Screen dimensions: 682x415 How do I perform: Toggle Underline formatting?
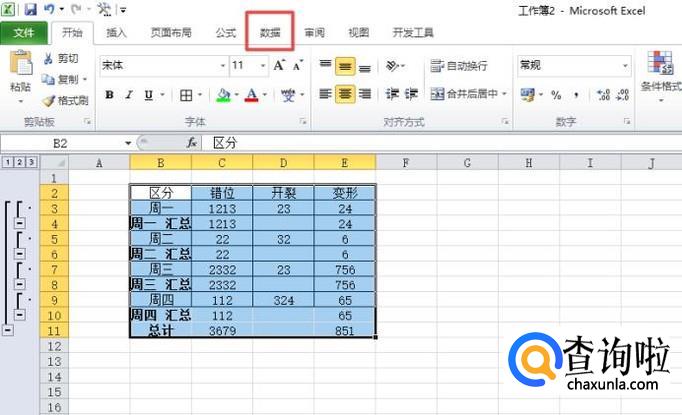click(x=149, y=95)
